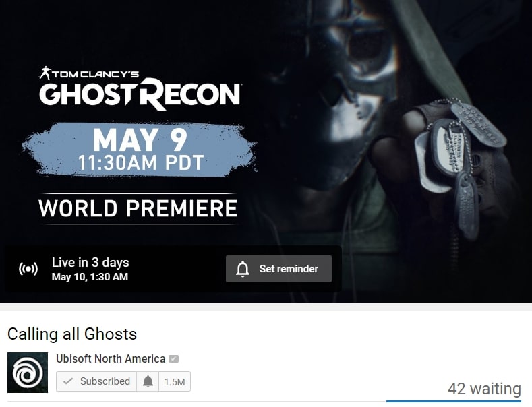Viewport: 532px width, 407px height.
Task: Click the Ghost Recon logo text
Action: point(140,94)
